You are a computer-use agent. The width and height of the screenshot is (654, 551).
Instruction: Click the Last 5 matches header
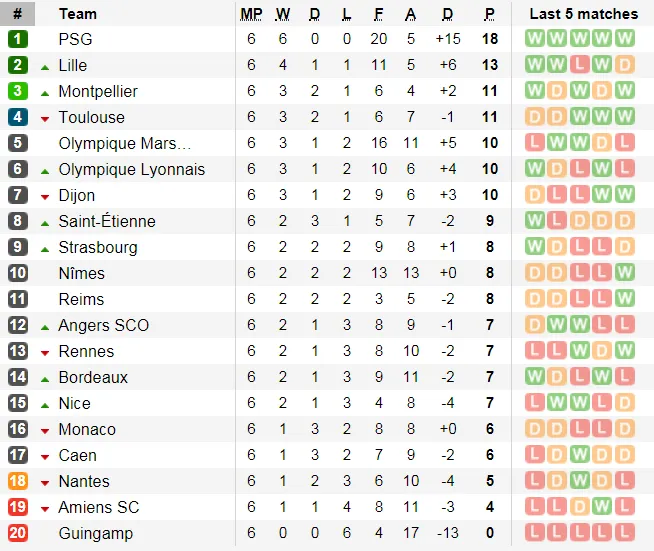(582, 14)
